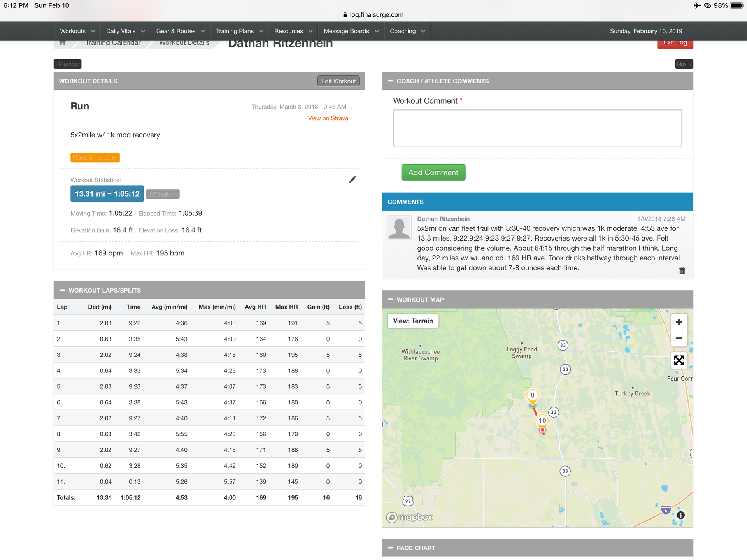
Task: Click the mile 8 map marker
Action: [x=532, y=396]
